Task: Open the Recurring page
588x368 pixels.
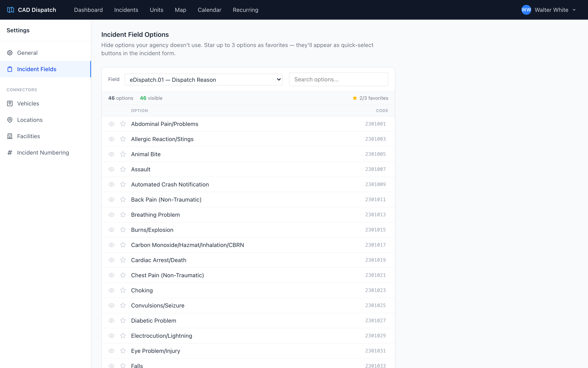Action: point(245,10)
